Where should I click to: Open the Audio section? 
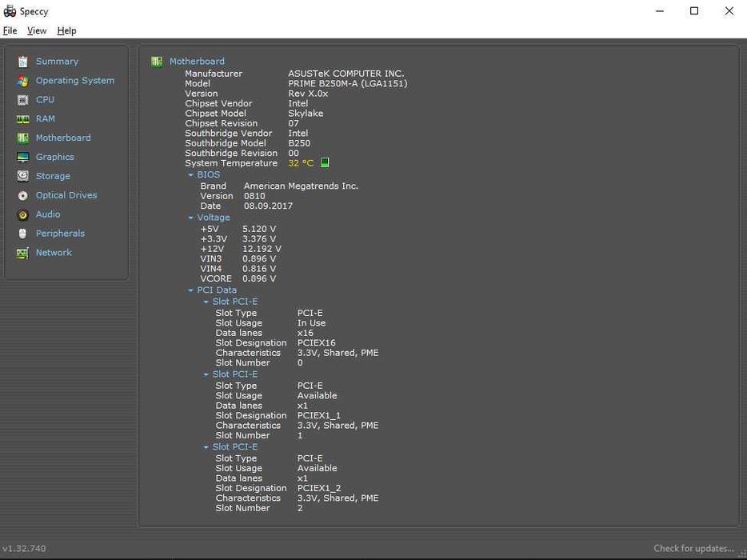(48, 214)
